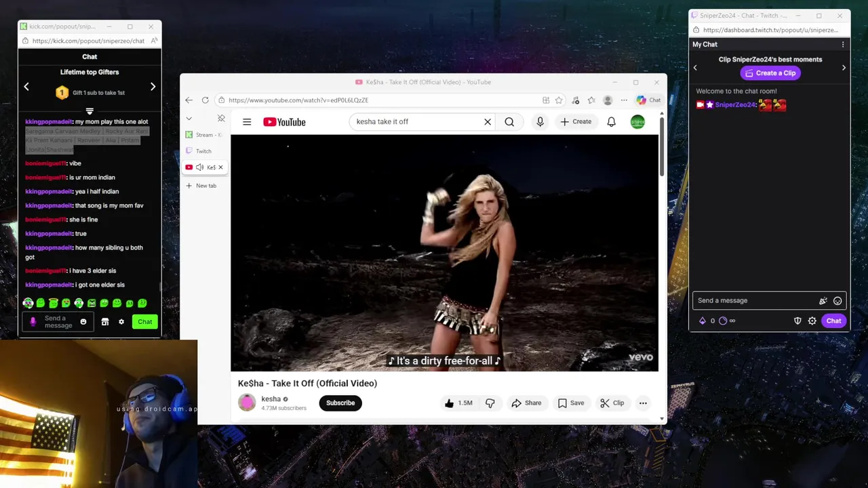Run the YouTube search magnifier button

[509, 122]
